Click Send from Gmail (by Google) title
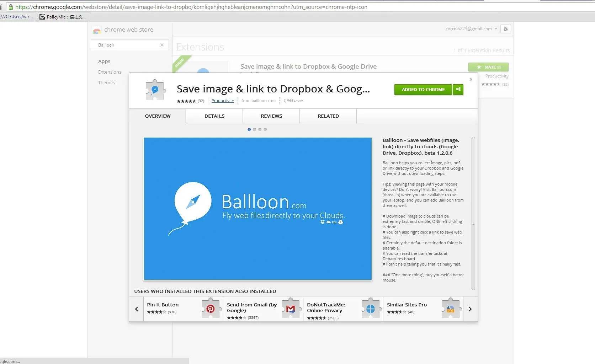 pos(252,307)
